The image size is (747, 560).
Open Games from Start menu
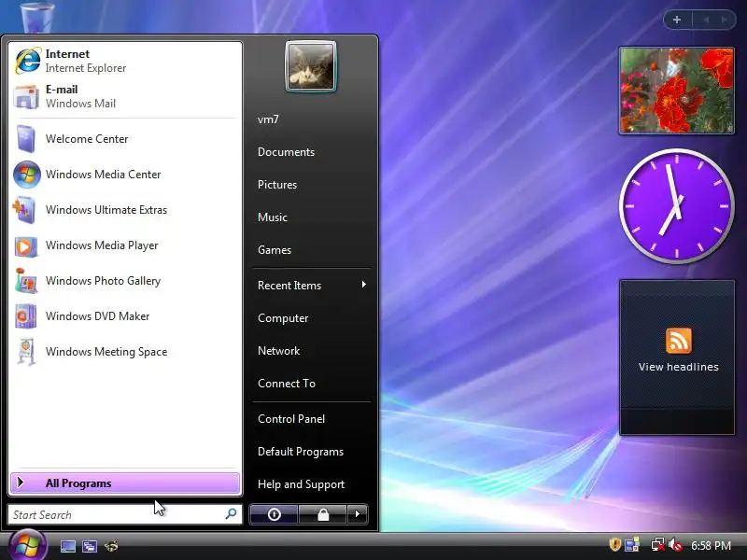(x=275, y=250)
